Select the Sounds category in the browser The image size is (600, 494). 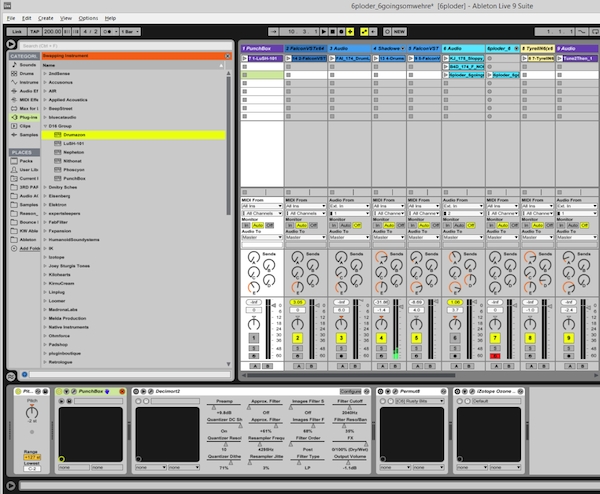point(24,65)
